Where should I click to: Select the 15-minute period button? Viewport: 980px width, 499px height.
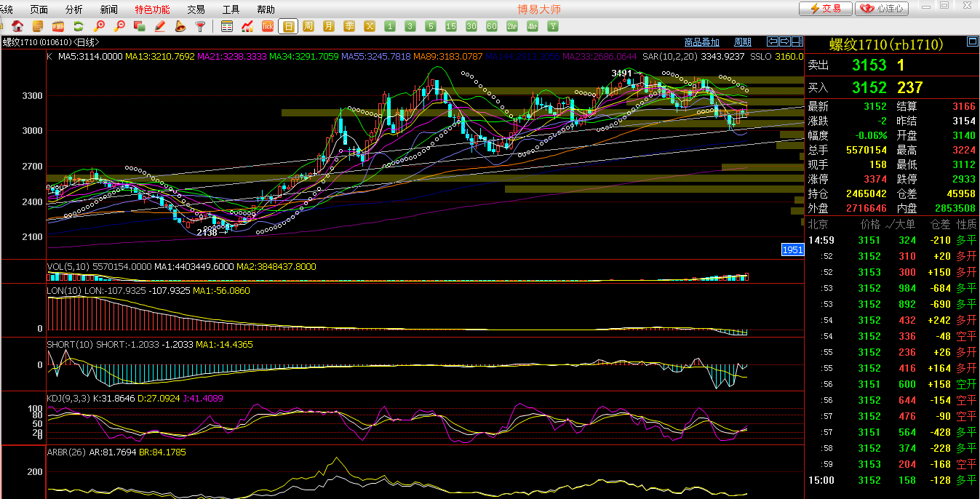[x=451, y=26]
